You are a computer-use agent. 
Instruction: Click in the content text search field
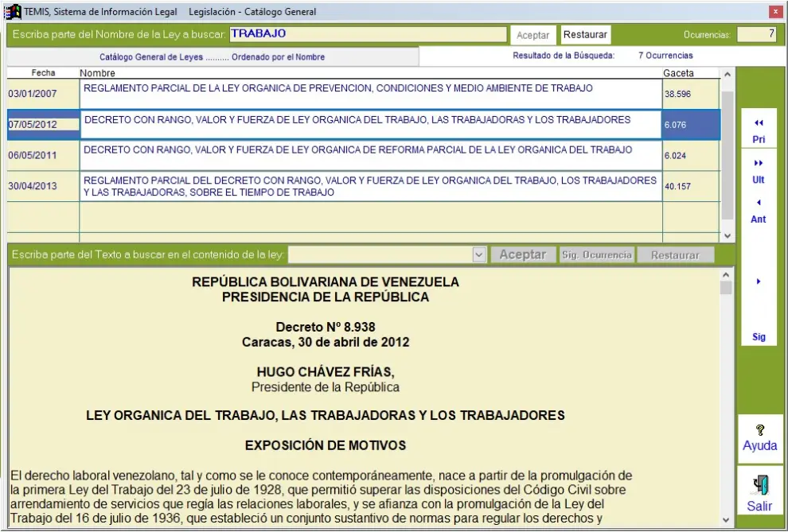380,255
